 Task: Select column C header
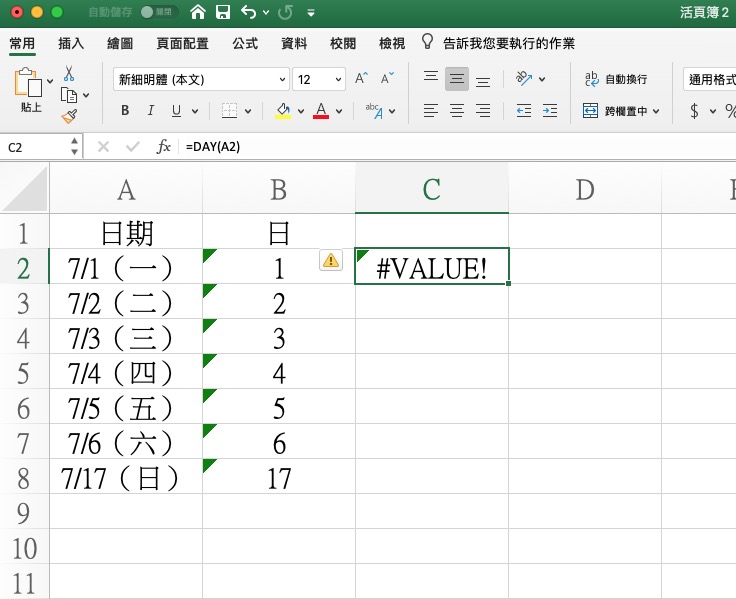click(431, 189)
